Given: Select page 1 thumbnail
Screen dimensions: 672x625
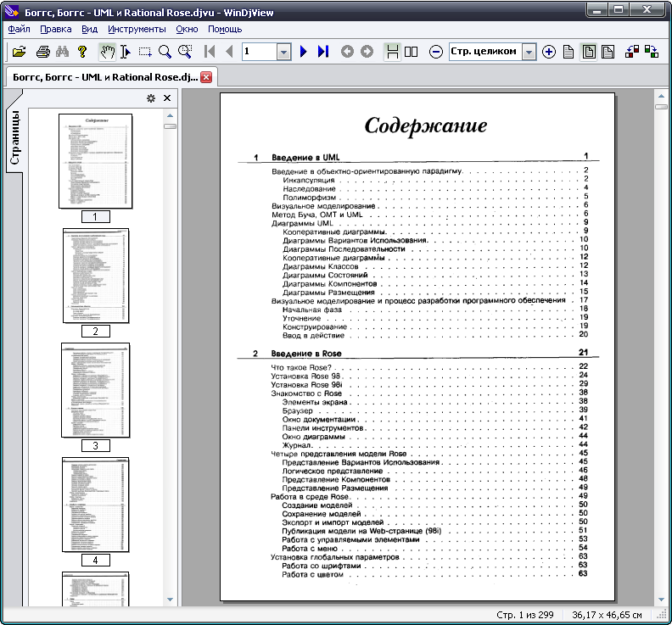Looking at the screenshot, I should coord(95,161).
